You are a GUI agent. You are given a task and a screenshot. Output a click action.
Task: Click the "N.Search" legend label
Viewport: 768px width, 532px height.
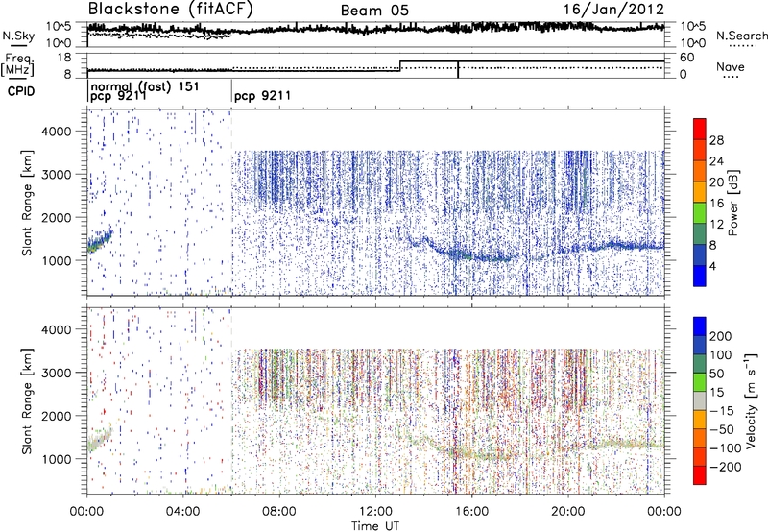click(x=742, y=36)
